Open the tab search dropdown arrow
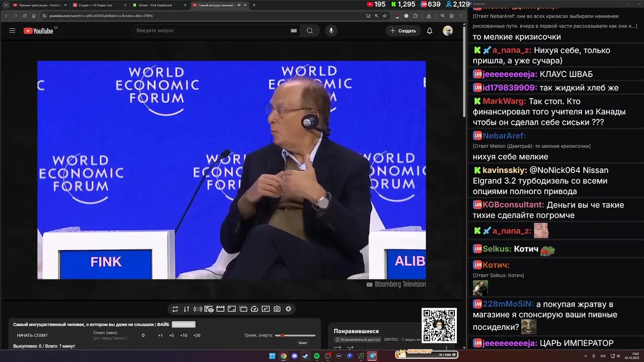The height and width of the screenshot is (362, 644). pyautogui.click(x=6, y=5)
